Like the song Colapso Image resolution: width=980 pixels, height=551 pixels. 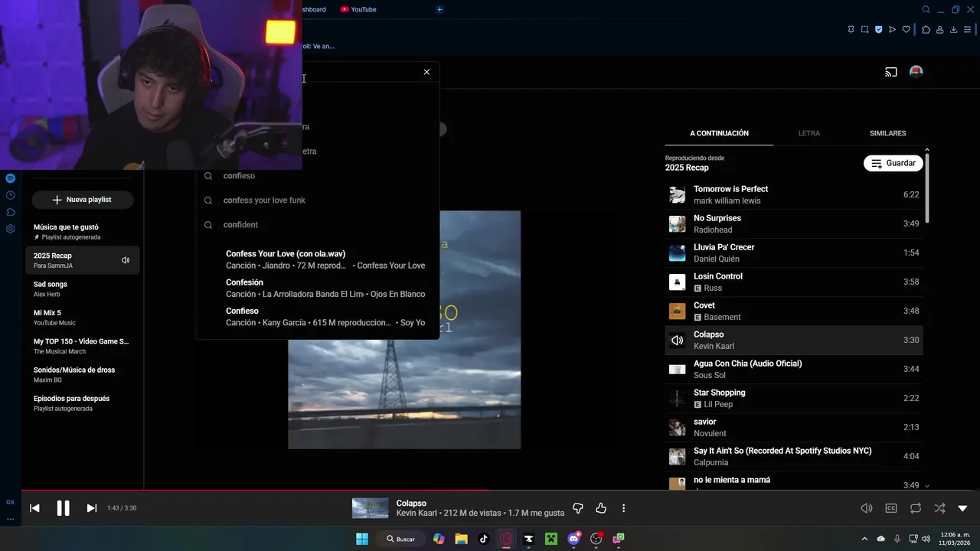(601, 508)
